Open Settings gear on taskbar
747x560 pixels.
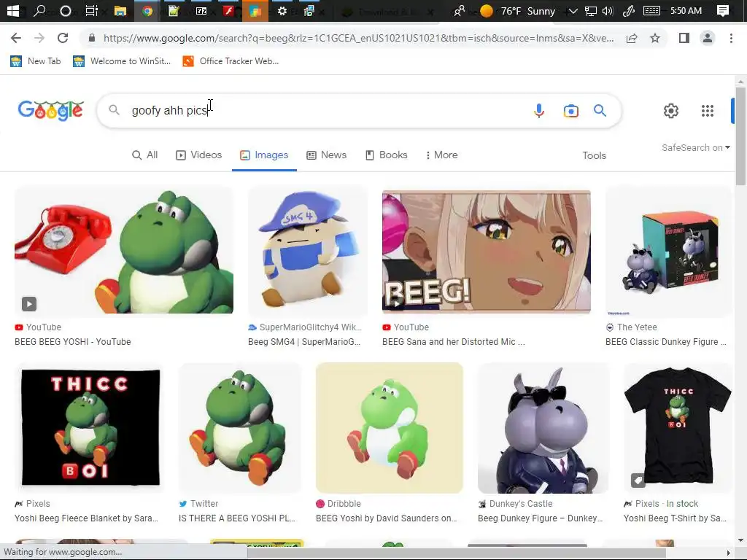coord(282,10)
